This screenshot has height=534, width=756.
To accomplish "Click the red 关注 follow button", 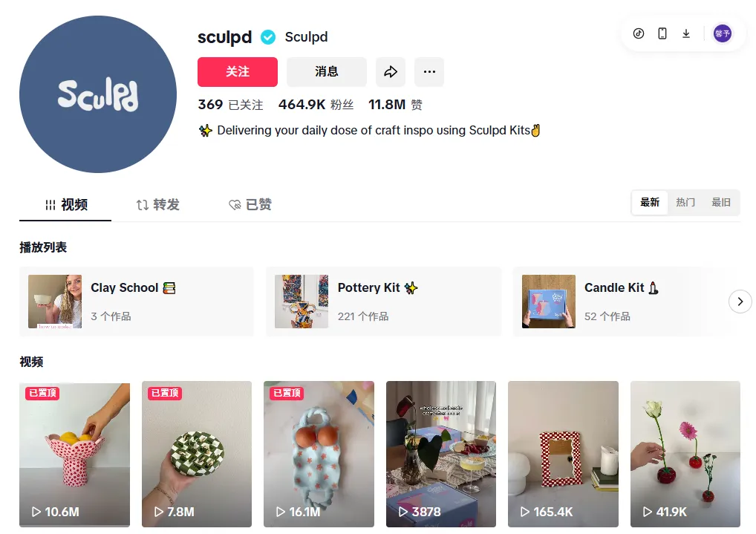I will pyautogui.click(x=237, y=72).
